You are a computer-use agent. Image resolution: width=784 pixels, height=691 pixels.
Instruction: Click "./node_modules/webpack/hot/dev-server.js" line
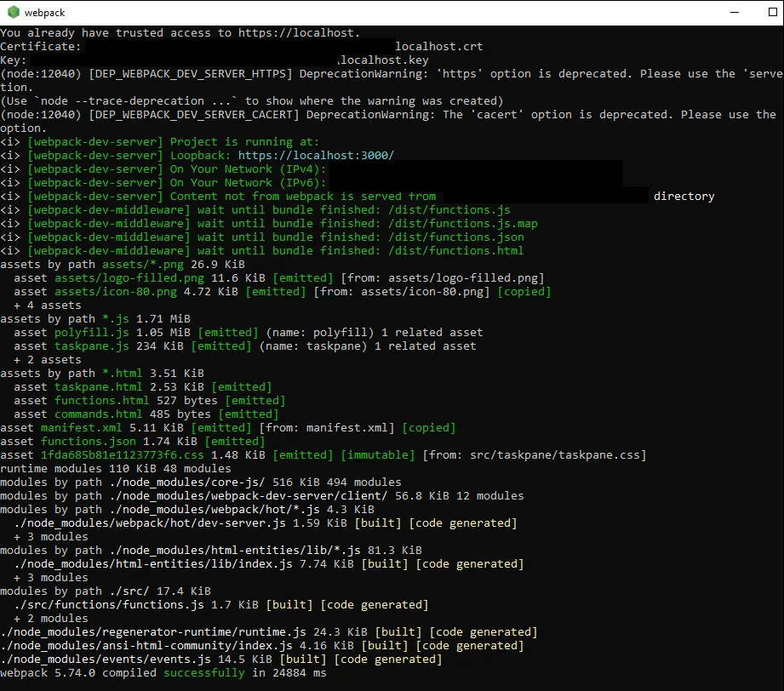click(x=266, y=523)
